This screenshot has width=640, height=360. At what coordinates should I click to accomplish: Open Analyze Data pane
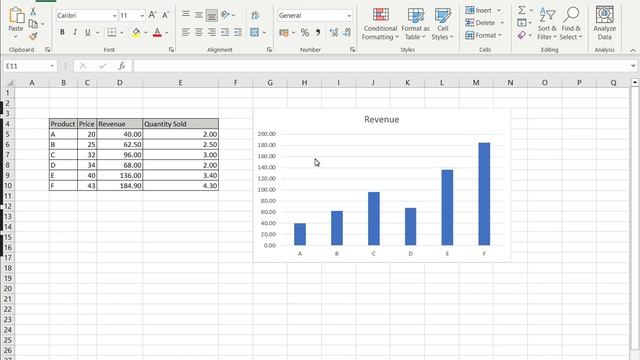(x=604, y=23)
